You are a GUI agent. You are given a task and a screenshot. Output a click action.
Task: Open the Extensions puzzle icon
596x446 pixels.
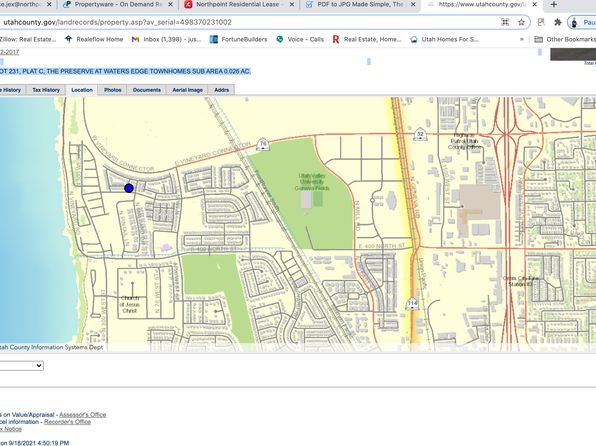[x=558, y=22]
